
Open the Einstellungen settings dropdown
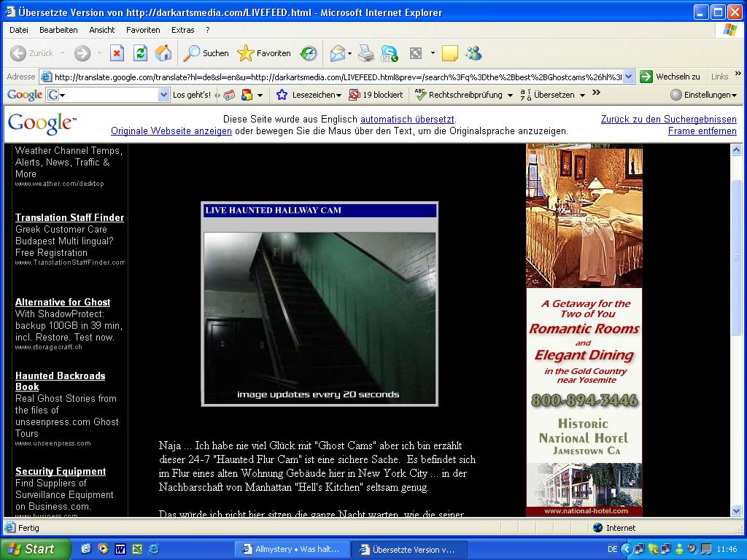pyautogui.click(x=703, y=95)
